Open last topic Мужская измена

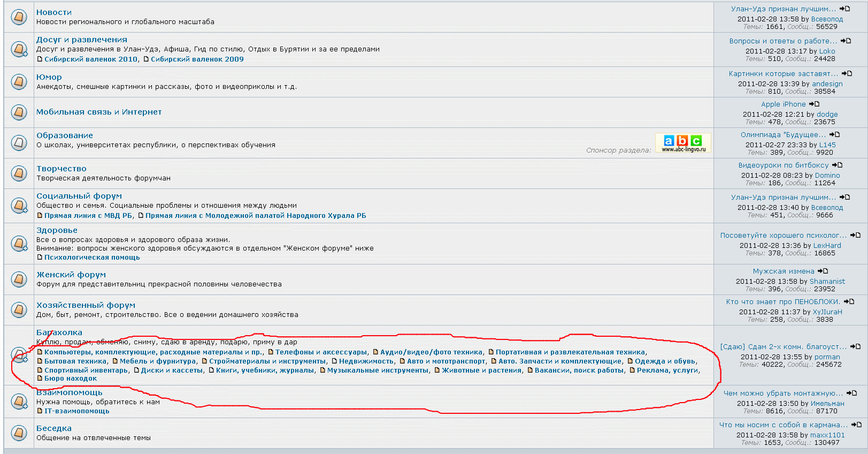pyautogui.click(x=783, y=271)
